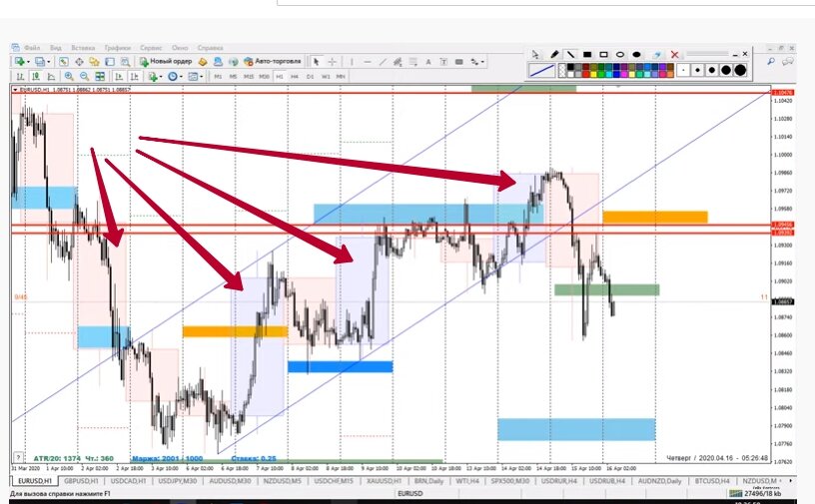This screenshot has width=815, height=504.
Task: Select the Crosshair tool
Action: pyautogui.click(x=332, y=61)
